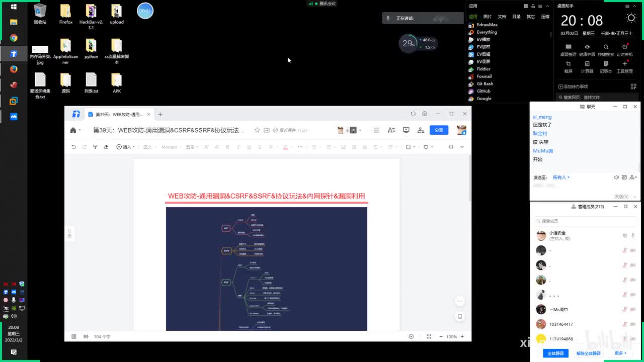Viewport: 644px width, 362px height.
Task: Select the format painter tool
Action: tap(95, 147)
